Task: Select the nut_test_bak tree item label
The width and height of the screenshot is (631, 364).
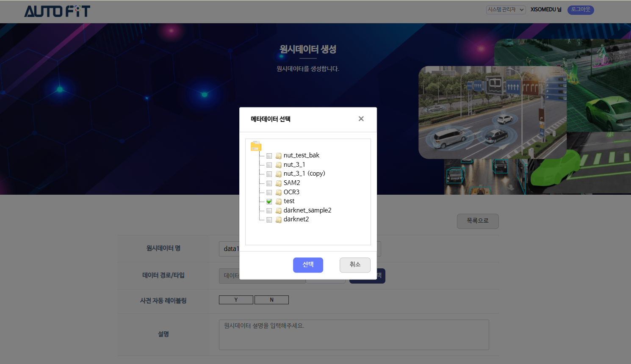Action: (301, 155)
